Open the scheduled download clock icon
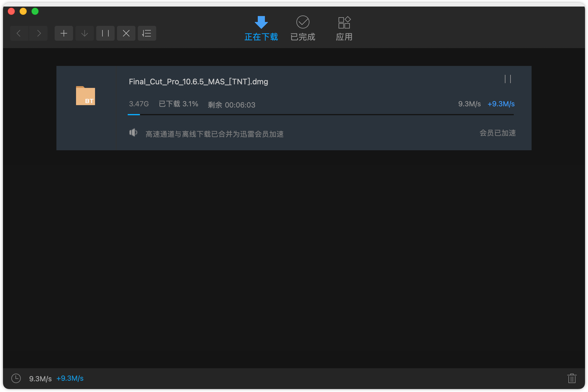Viewport: 588px width, 392px height. 16,378
